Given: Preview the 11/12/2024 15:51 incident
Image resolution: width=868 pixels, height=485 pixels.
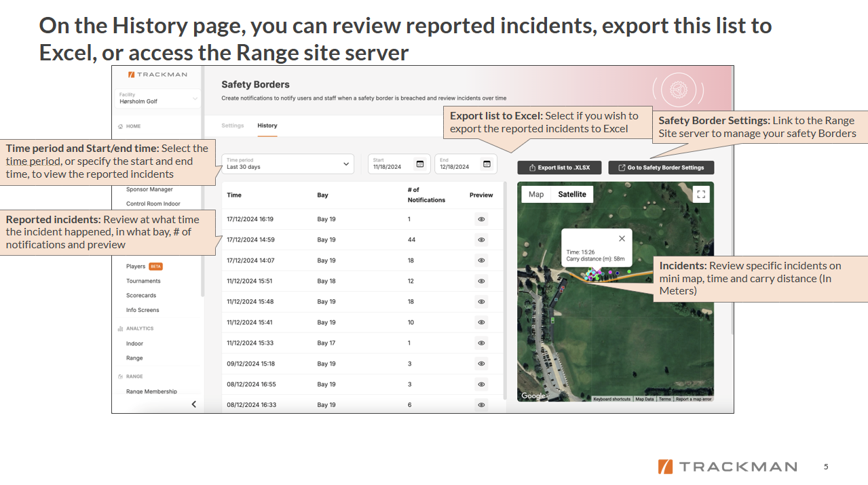Looking at the screenshot, I should (x=481, y=281).
